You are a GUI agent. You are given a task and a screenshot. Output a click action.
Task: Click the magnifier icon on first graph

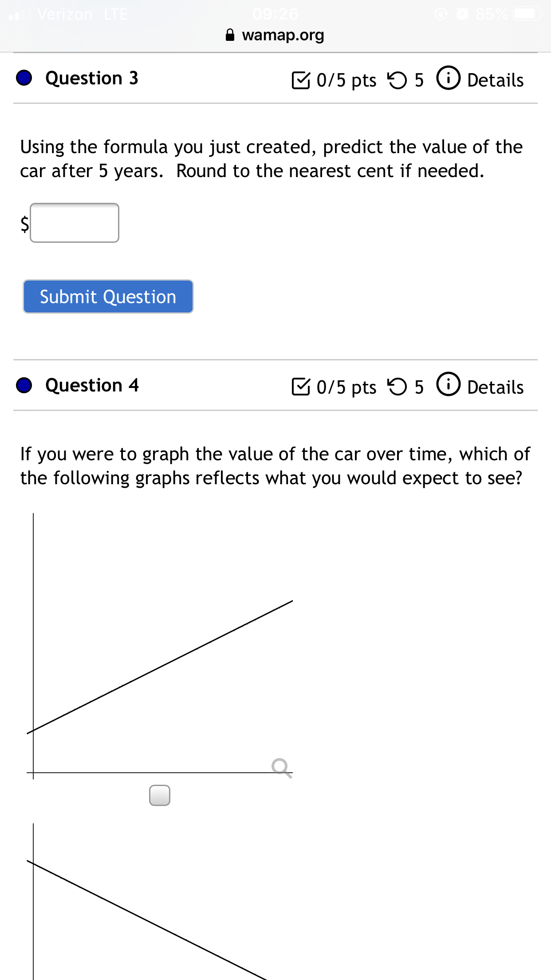pos(282,768)
